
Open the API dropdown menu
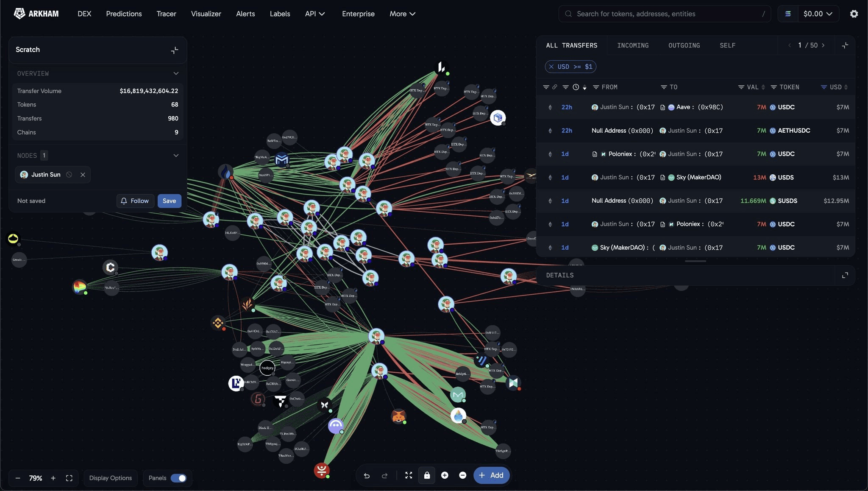pyautogui.click(x=315, y=14)
